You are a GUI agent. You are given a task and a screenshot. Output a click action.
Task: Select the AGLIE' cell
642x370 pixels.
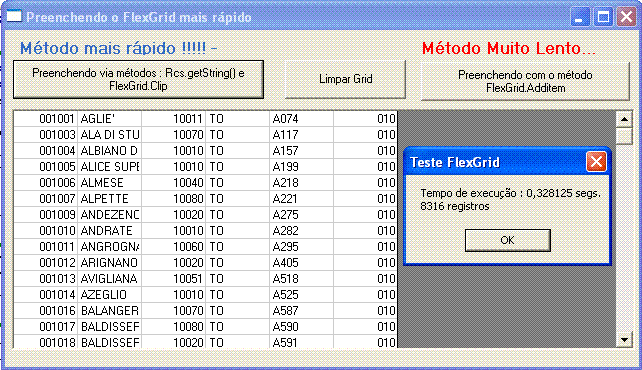pos(110,119)
